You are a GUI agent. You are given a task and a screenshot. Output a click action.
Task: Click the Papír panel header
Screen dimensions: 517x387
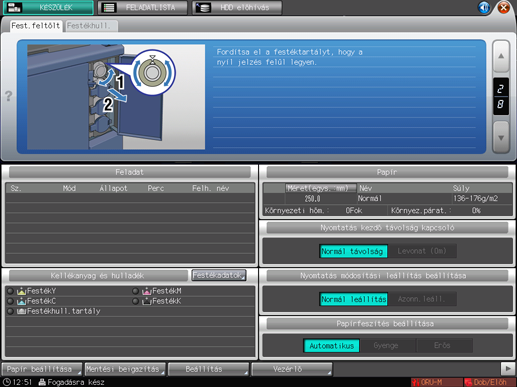(387, 172)
